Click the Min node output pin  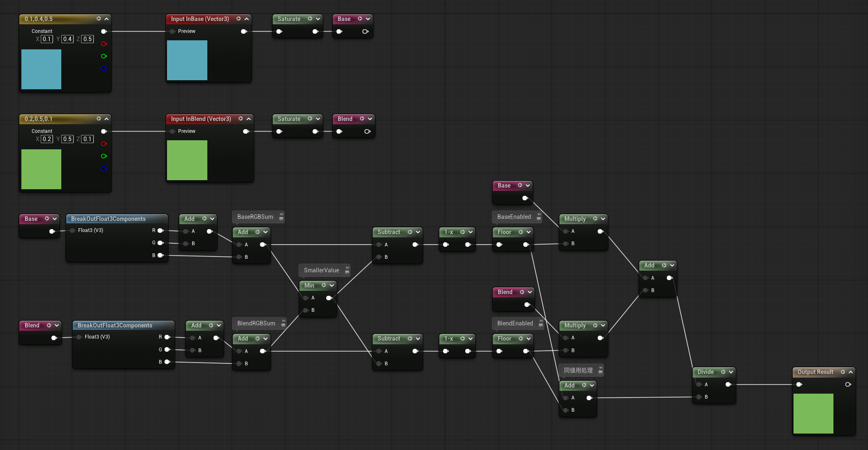pyautogui.click(x=329, y=298)
